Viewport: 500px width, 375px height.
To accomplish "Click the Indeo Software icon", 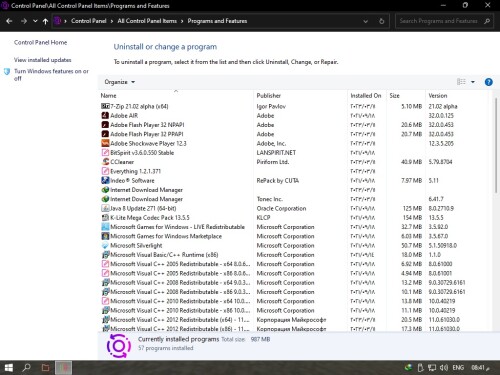I will point(105,180).
